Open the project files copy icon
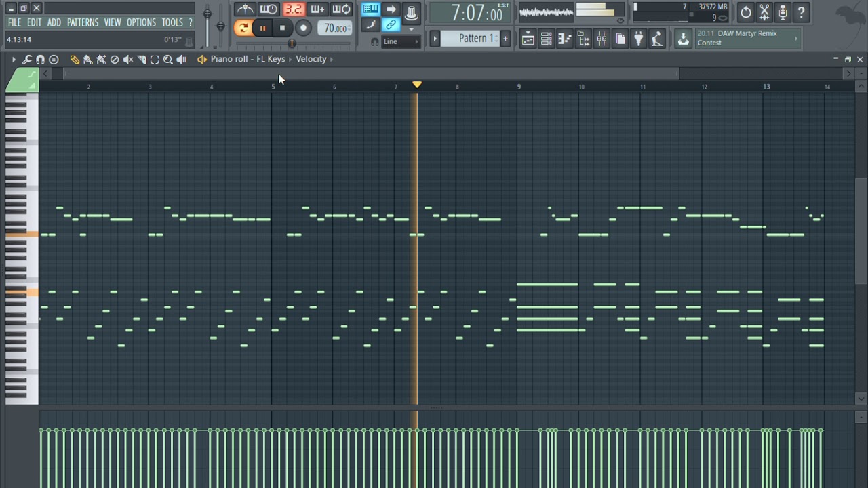This screenshot has width=868, height=488. (620, 39)
